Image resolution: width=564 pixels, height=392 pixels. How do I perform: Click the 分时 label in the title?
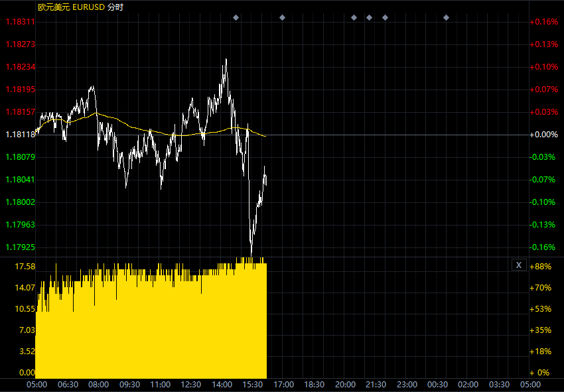(x=115, y=7)
